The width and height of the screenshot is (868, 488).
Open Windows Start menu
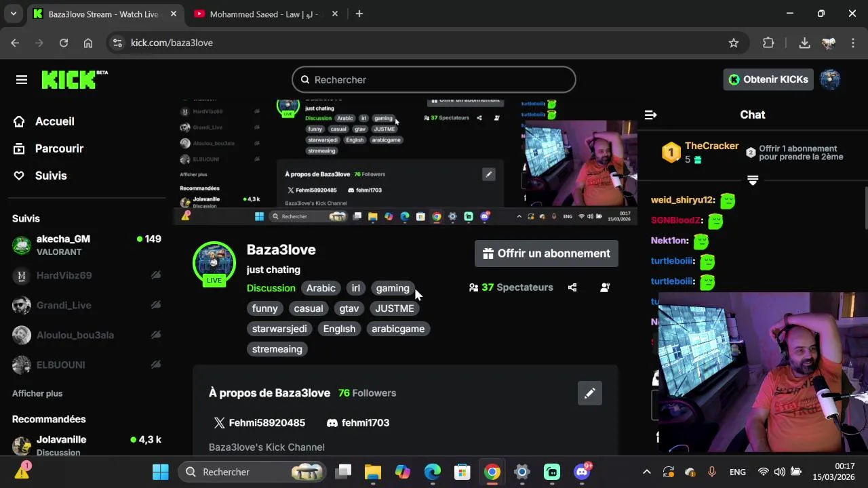point(161,472)
